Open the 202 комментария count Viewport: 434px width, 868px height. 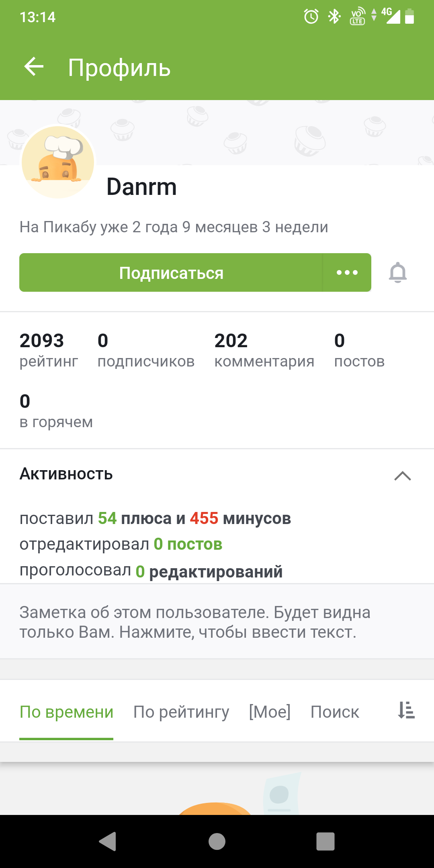264,350
